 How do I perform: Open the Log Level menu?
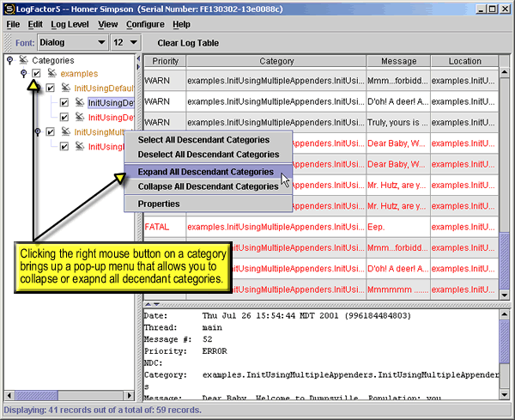pos(70,24)
